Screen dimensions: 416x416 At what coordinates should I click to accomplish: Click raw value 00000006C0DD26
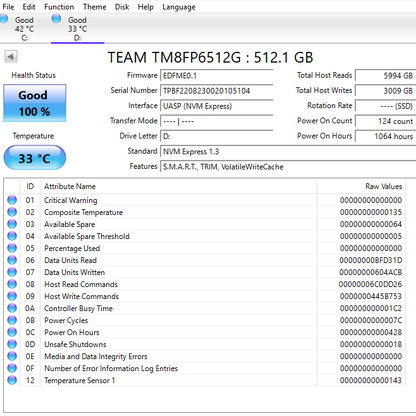(370, 284)
